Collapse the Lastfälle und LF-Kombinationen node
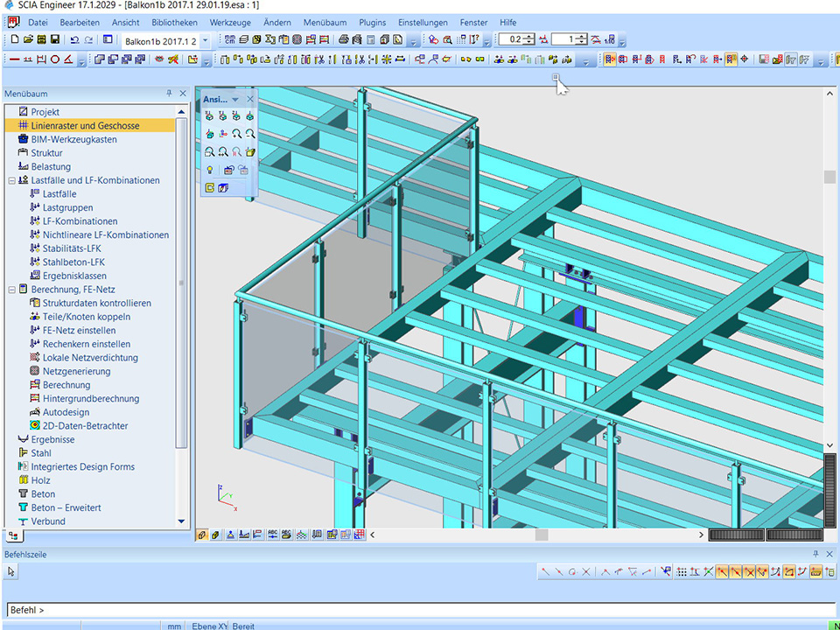 [x=11, y=180]
